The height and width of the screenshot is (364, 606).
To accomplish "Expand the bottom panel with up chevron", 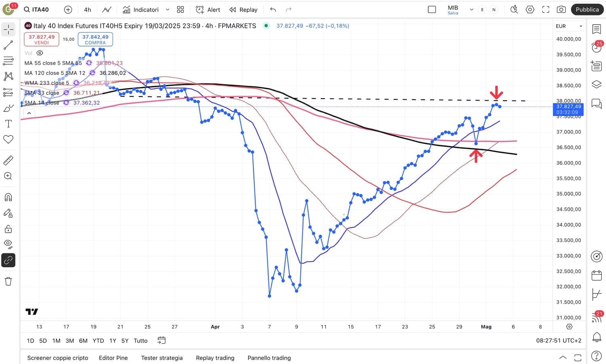I will [x=563, y=358].
